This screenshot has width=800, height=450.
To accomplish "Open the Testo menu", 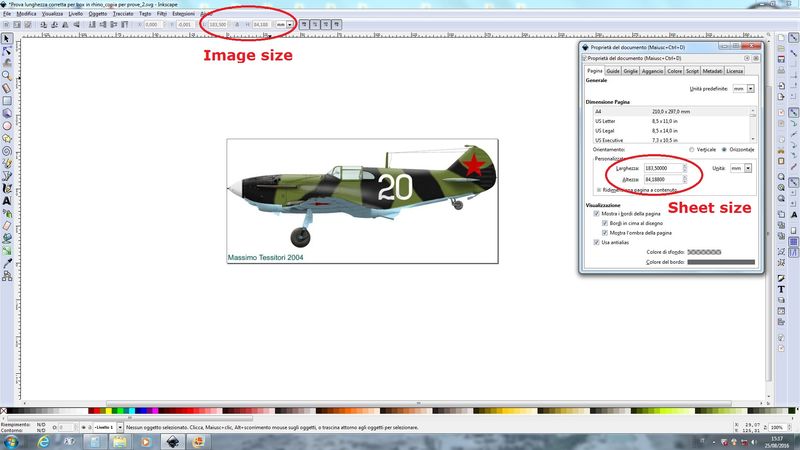I will point(145,14).
